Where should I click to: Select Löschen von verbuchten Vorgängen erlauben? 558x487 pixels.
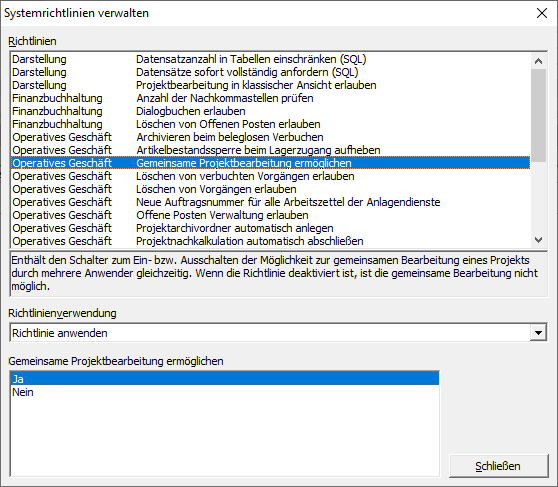click(270, 176)
